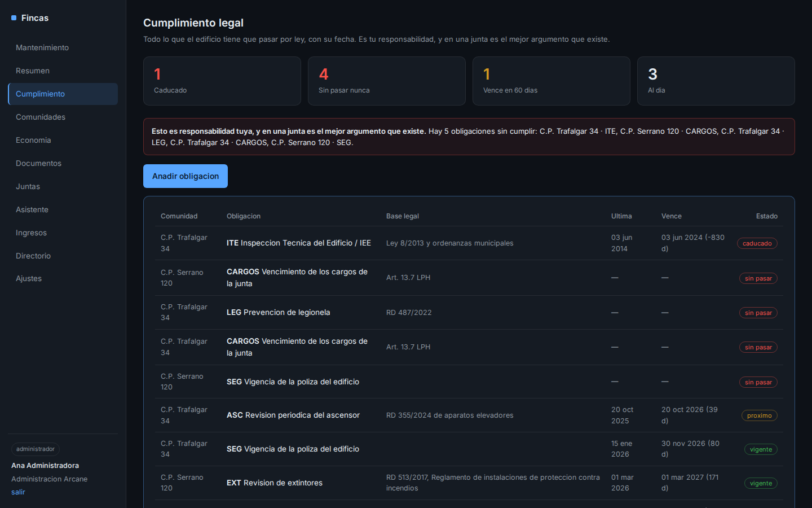Click the caducado status badge for ITE
The width and height of the screenshot is (812, 508).
click(757, 243)
